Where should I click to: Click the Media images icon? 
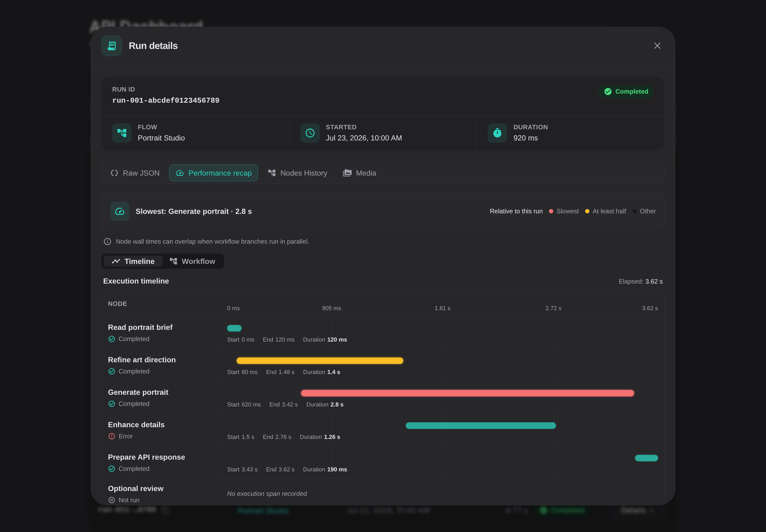pos(347,173)
